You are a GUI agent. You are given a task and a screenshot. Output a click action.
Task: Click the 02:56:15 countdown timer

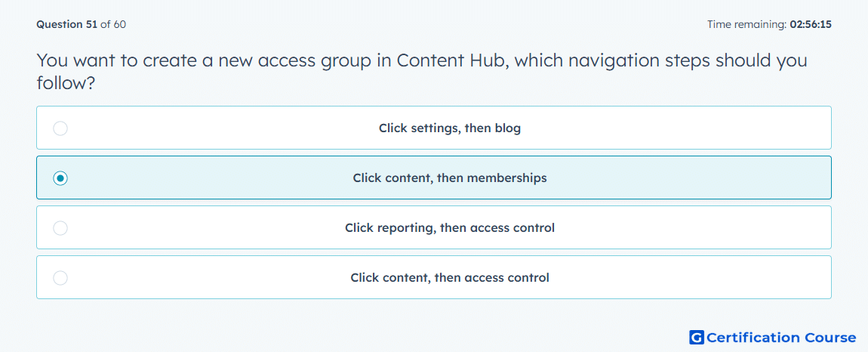(811, 24)
